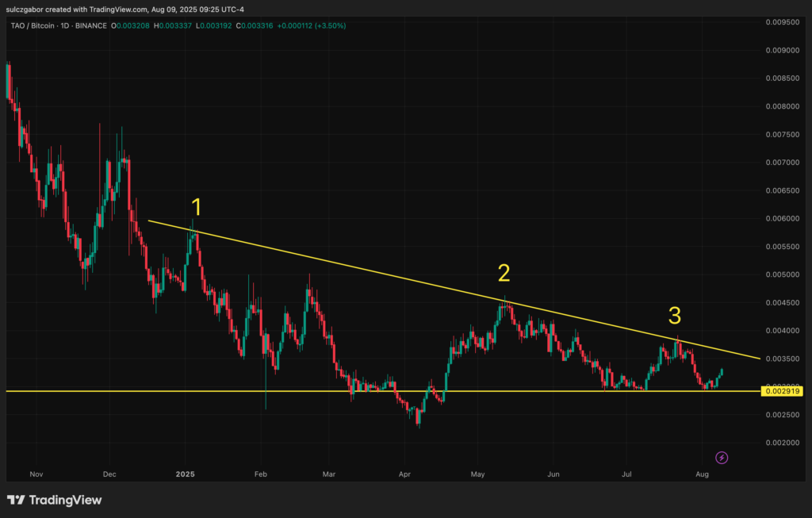Click the 0.006000 price scale label
Viewport: 812px width, 518px height.
tap(783, 219)
